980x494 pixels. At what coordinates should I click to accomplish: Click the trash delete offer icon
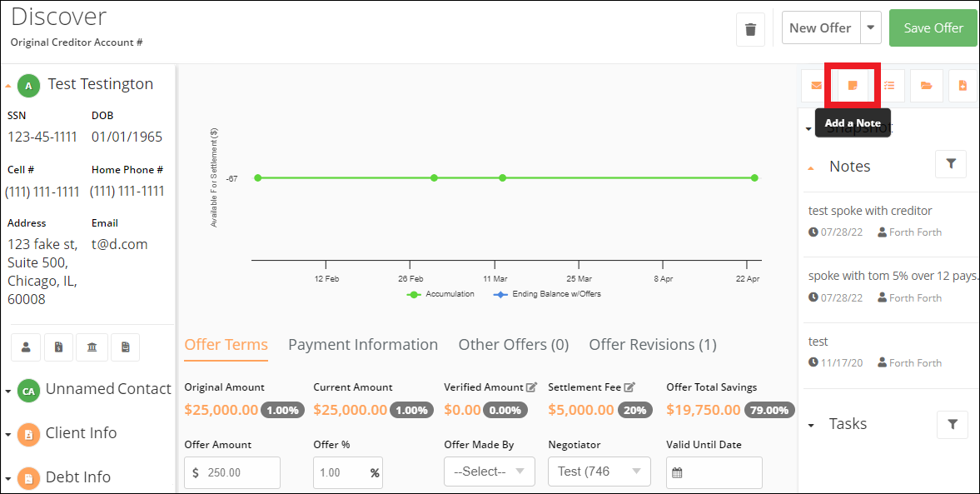[751, 29]
